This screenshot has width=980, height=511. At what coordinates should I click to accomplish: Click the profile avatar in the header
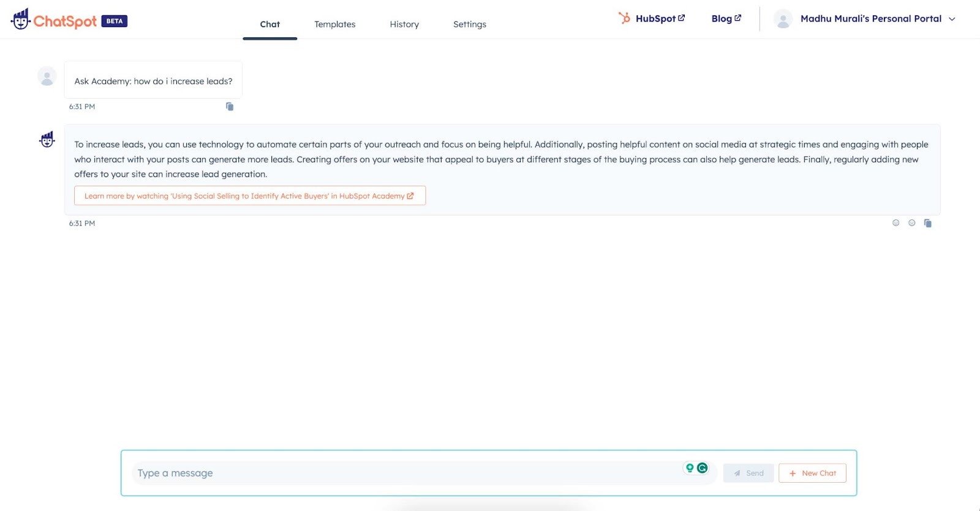click(783, 19)
